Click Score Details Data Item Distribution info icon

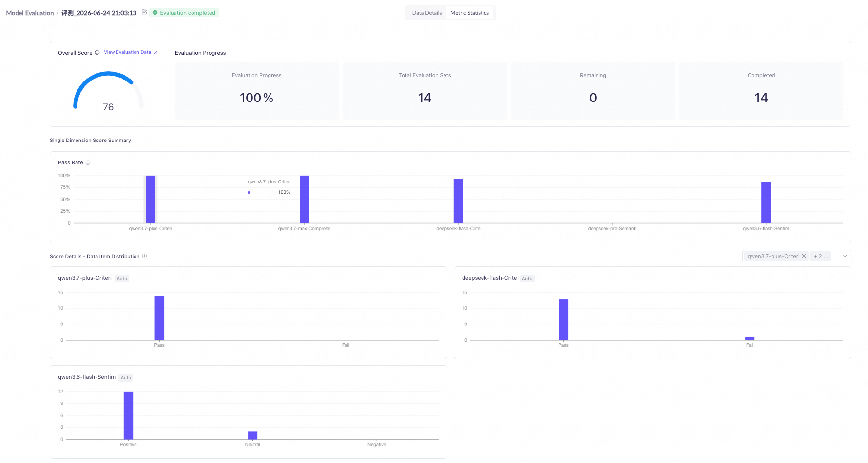click(x=144, y=256)
